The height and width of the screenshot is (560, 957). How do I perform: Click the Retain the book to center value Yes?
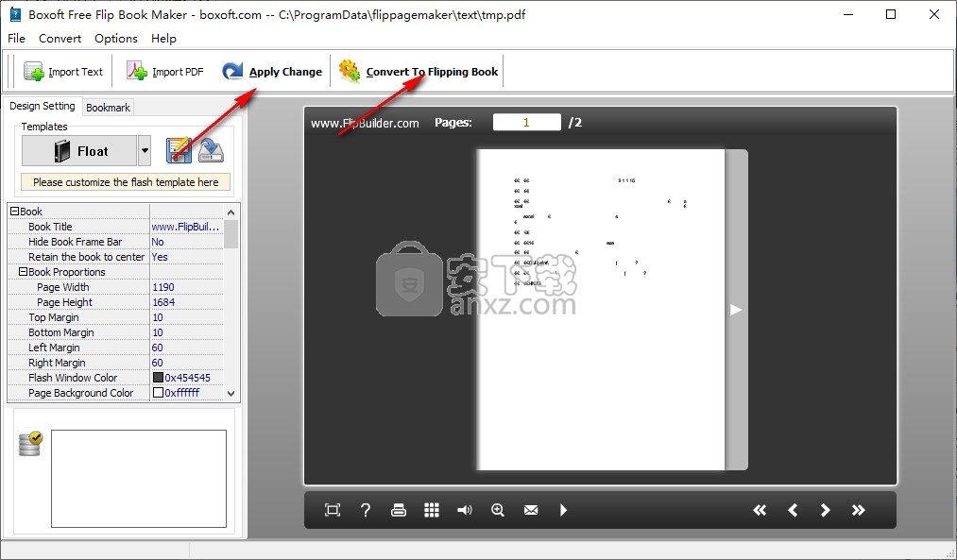tap(186, 257)
